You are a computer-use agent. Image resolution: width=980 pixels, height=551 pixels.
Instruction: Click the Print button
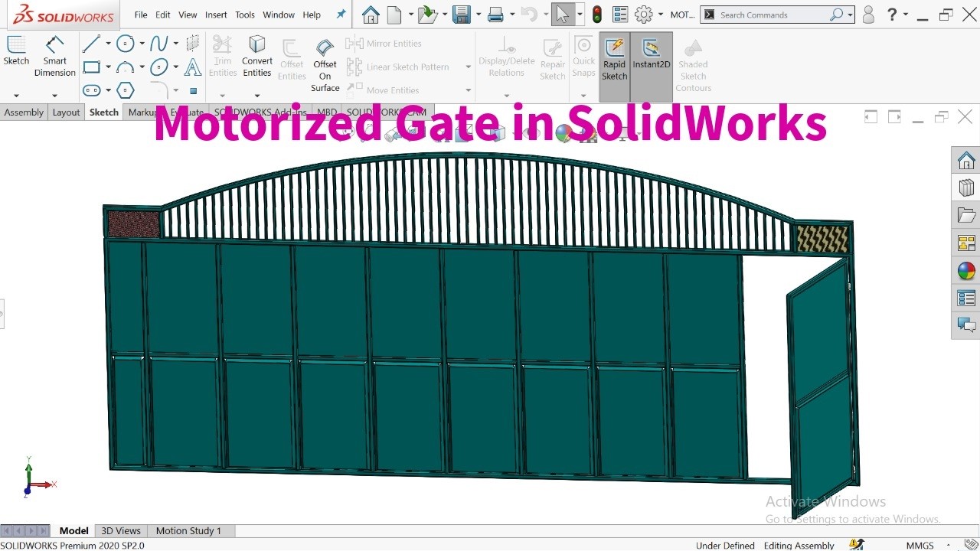click(495, 15)
